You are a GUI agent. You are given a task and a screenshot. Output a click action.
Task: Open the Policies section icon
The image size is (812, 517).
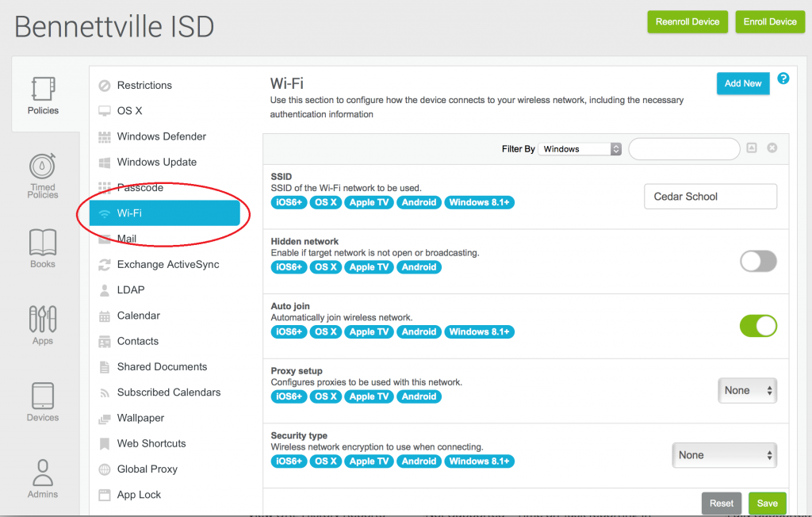coord(43,89)
